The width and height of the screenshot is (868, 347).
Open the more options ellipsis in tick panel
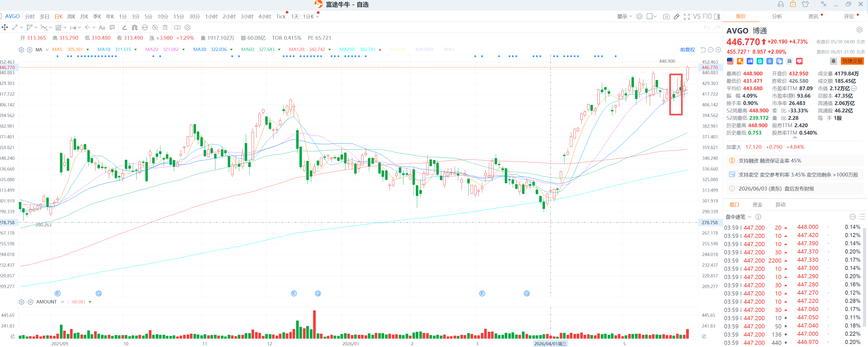tap(852, 217)
